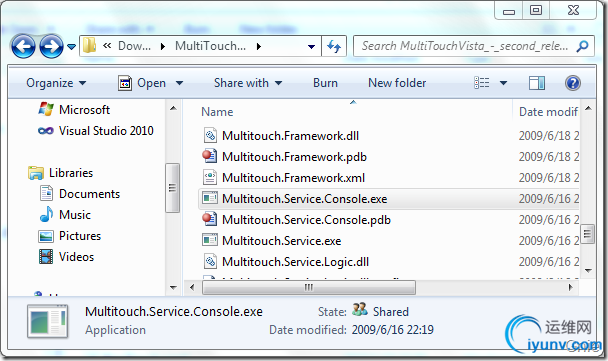Click the Libraries folder icon
608x361 pixels.
coord(36,173)
